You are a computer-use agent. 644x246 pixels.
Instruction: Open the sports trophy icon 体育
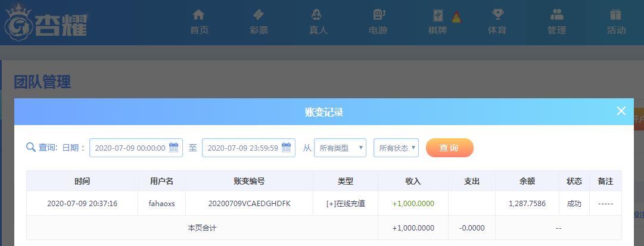point(497,15)
